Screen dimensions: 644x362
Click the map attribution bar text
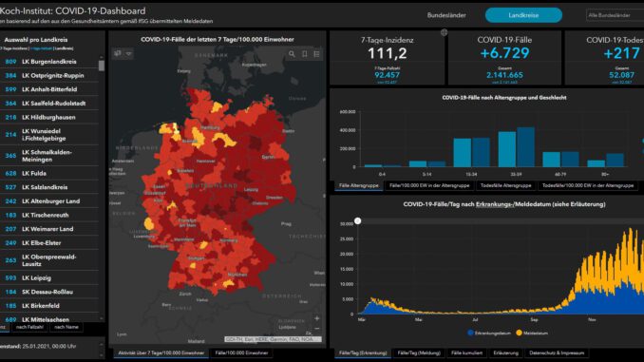273,339
